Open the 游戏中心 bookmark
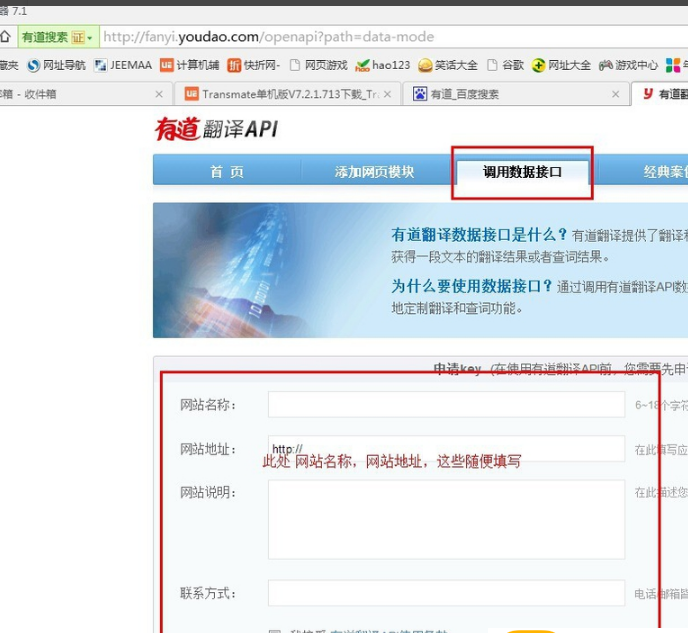Screen dimensions: 688x633 click(x=628, y=65)
